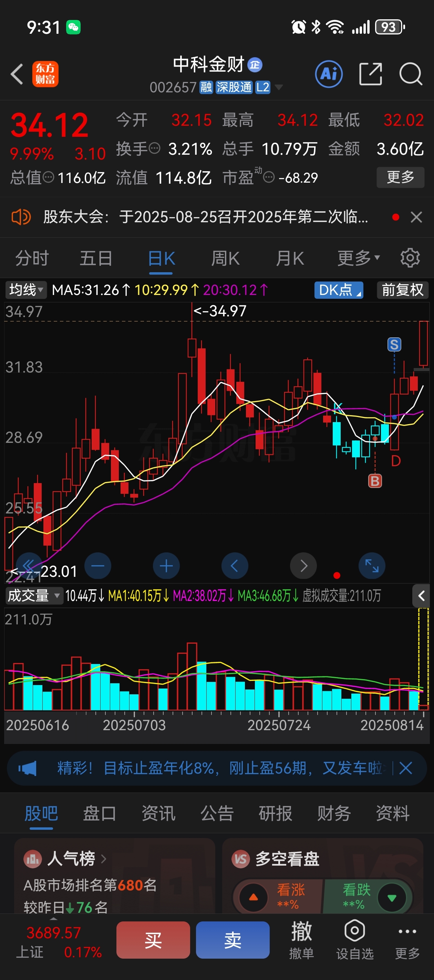Screen dimensions: 434x980
Task: Open the 东方财富 logo icon
Action: 45,74
